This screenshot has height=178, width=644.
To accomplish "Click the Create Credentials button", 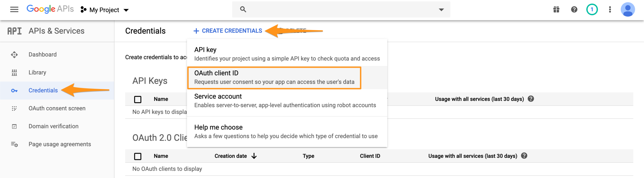I will [228, 31].
